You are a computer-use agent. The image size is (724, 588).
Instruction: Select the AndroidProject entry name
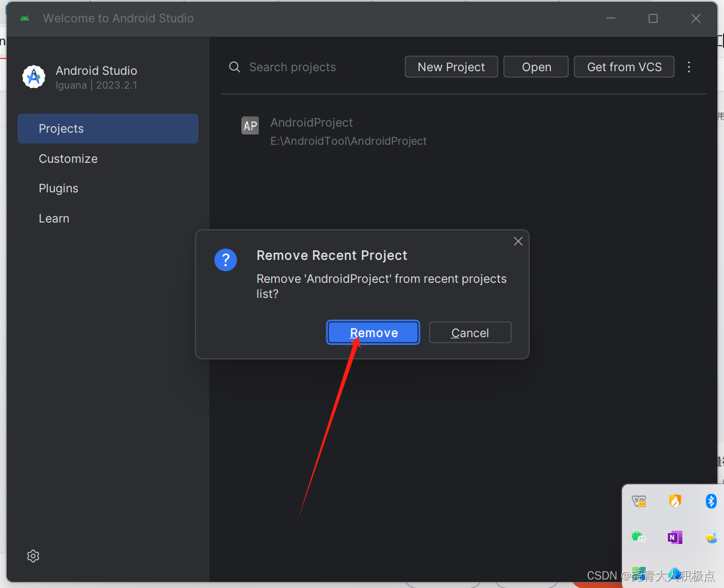tap(311, 122)
